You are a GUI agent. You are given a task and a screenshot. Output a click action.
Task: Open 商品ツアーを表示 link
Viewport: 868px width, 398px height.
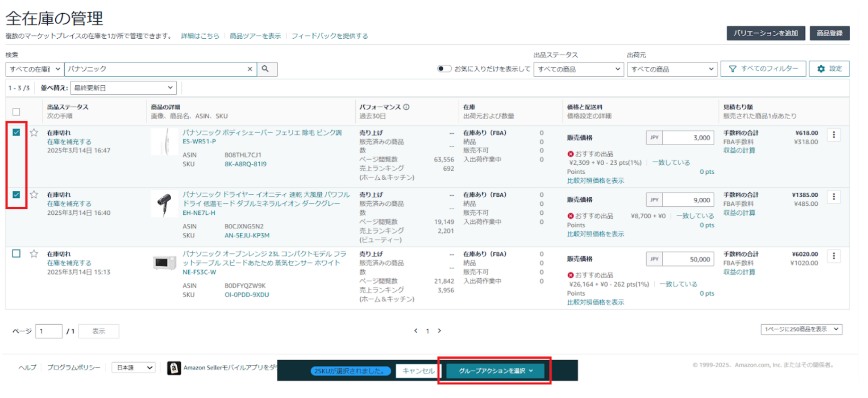(255, 36)
